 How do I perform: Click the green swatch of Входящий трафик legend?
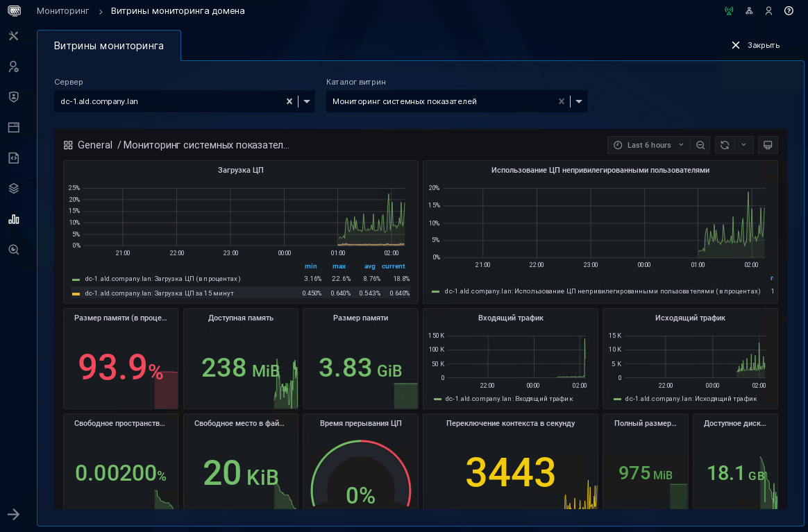(437, 399)
